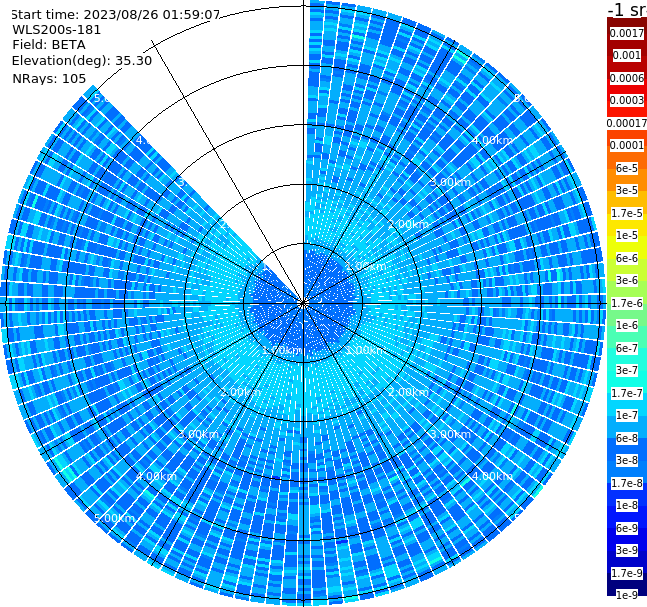Viewport: 647px width, 607px height.
Task: Click the 0.0017 colorbar label
Action: [626, 33]
